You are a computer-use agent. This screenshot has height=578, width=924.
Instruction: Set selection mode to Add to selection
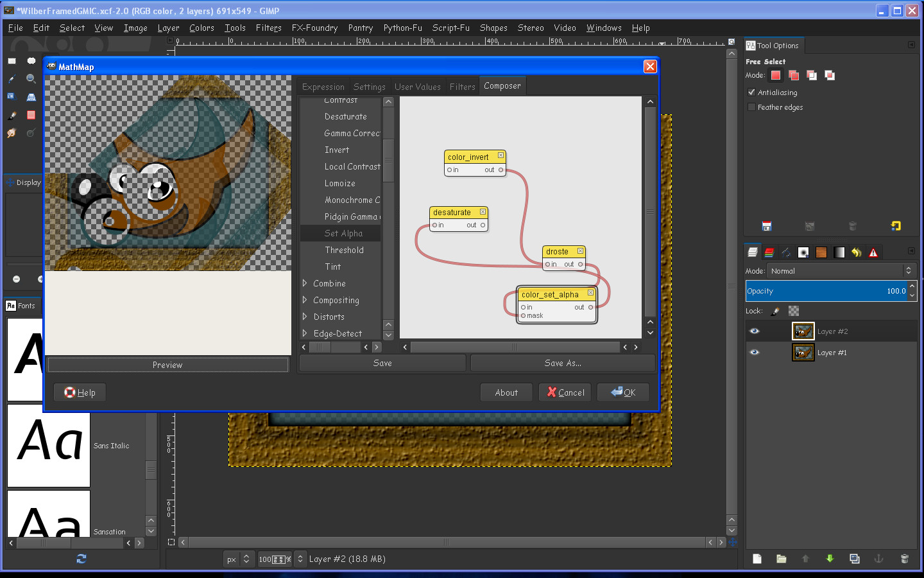point(794,75)
